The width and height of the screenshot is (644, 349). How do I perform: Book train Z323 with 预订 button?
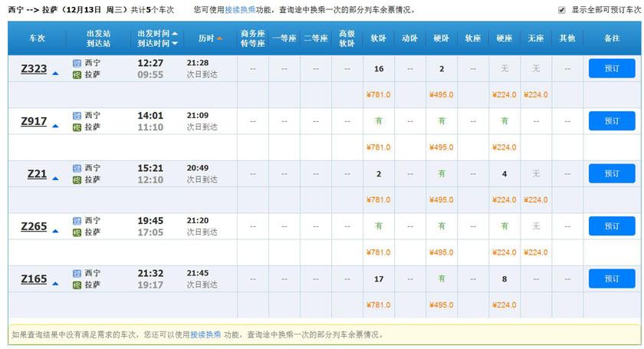[612, 68]
